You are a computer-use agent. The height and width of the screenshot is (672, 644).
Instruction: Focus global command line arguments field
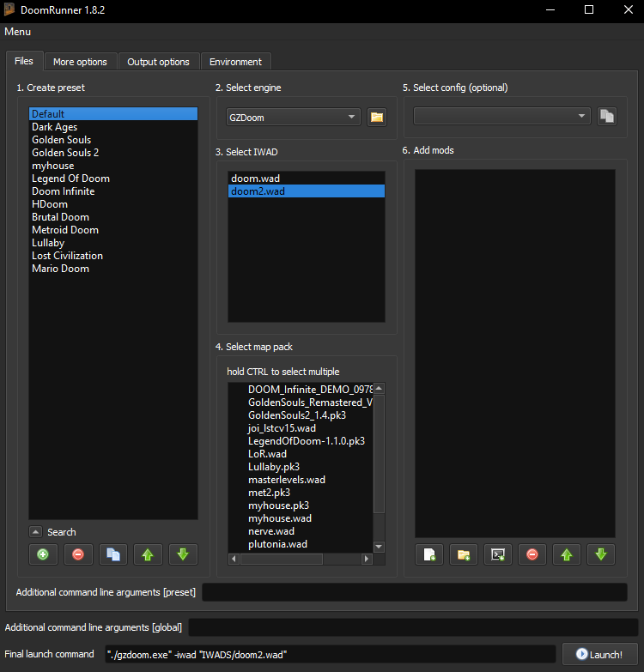413,627
